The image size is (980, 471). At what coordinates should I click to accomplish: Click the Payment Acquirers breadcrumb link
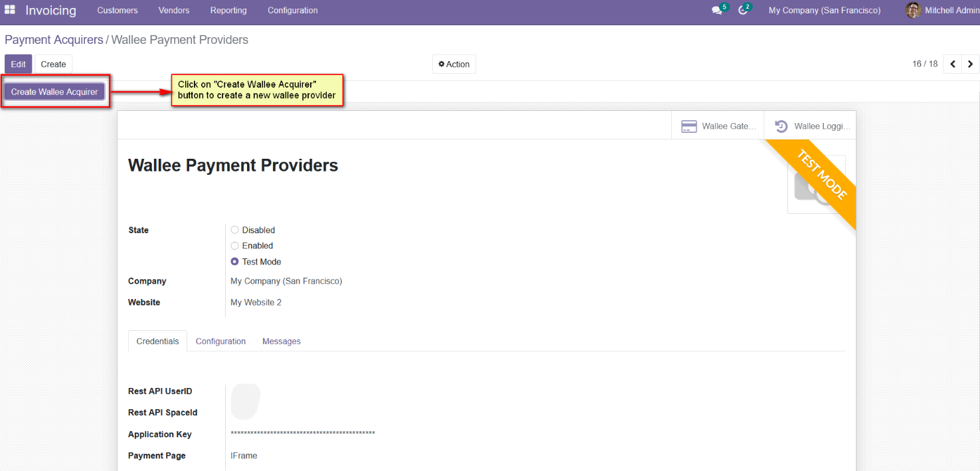54,40
